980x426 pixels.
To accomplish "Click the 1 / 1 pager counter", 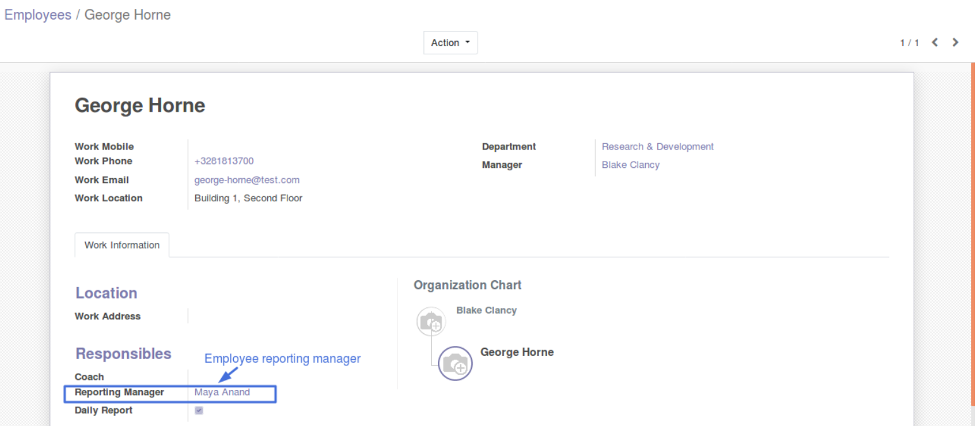I will pos(909,43).
